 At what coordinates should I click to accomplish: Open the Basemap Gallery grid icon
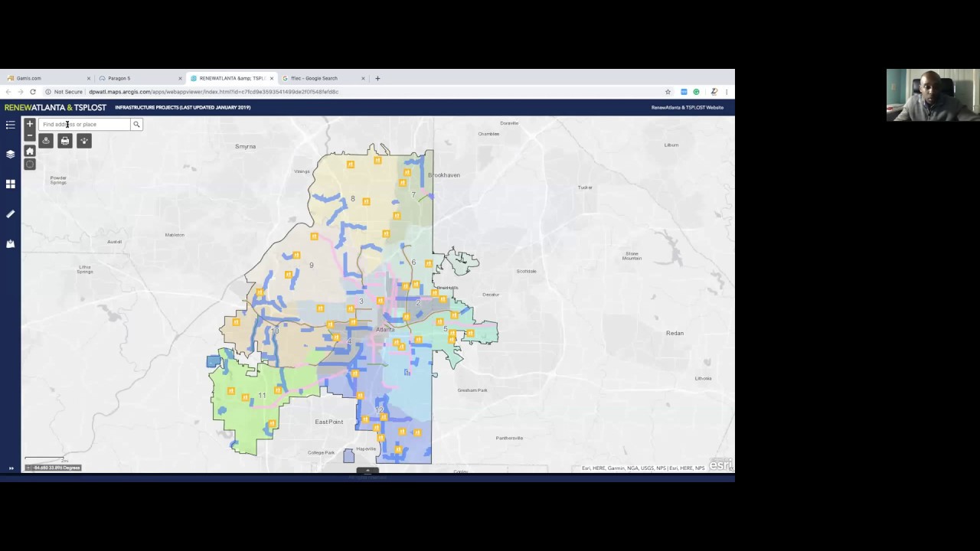click(10, 184)
